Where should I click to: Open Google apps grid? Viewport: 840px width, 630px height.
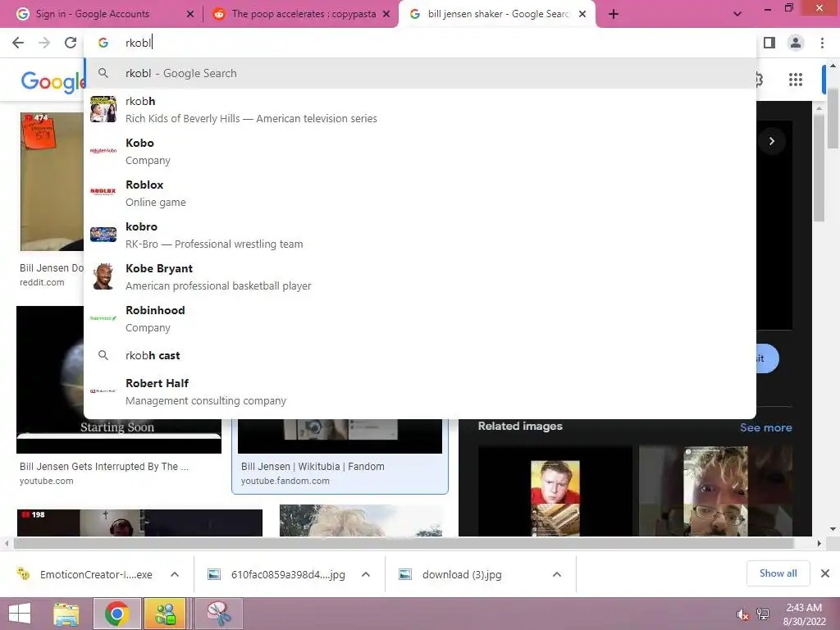796,80
